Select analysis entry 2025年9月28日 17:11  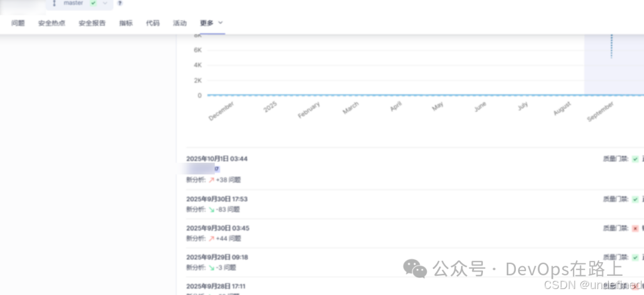(x=216, y=287)
